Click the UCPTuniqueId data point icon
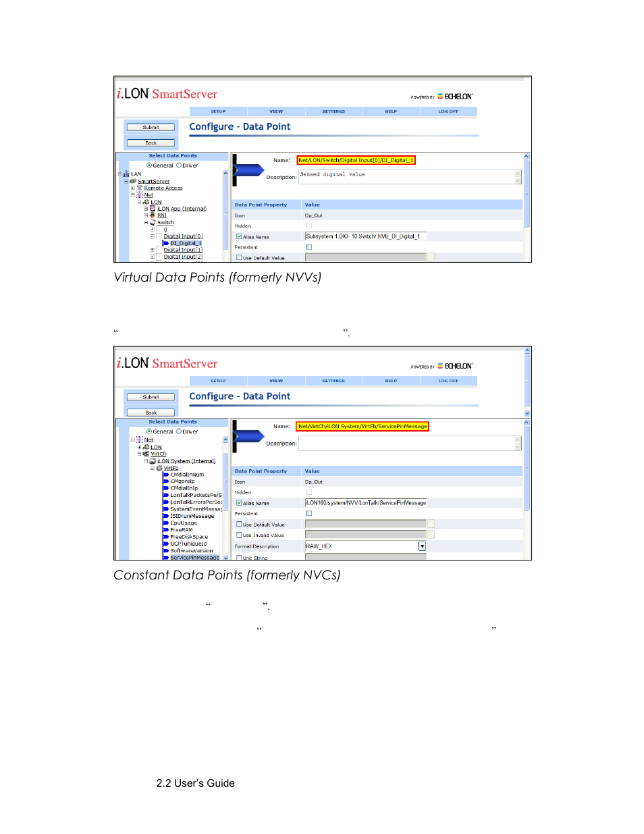This screenshot has width=644, height=834. [x=165, y=544]
